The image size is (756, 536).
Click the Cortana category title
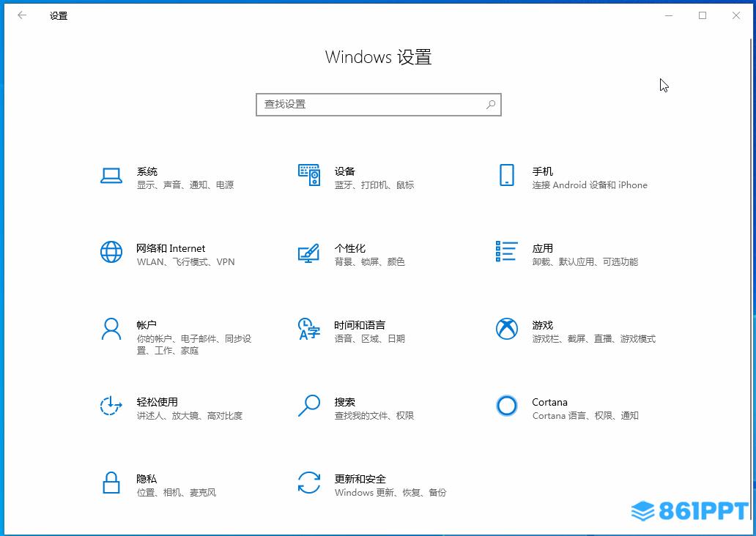(x=549, y=402)
